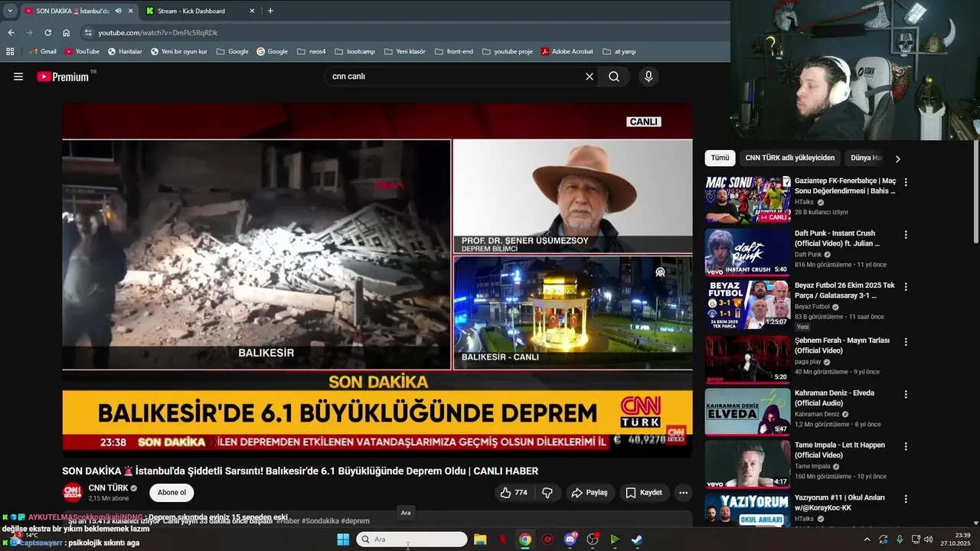Open the youtube proje bookmark folder
Image resolution: width=980 pixels, height=551 pixels.
(x=507, y=51)
